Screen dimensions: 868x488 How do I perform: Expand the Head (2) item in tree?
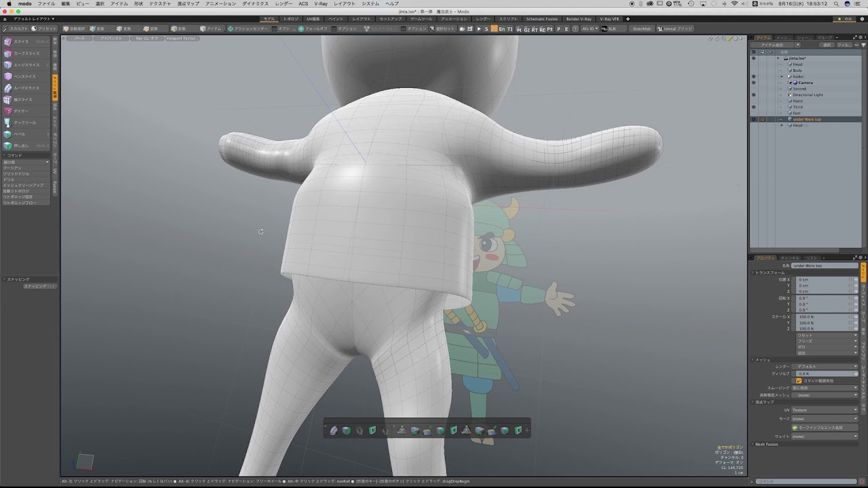[x=782, y=125]
